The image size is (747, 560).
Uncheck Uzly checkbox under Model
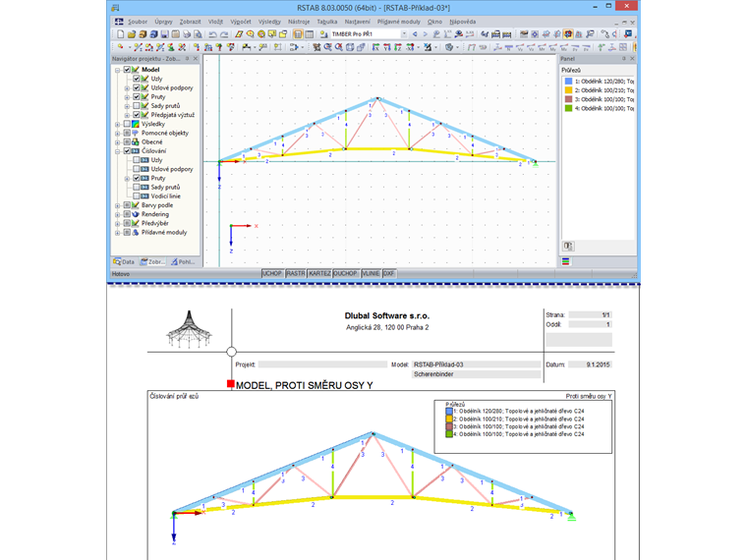137,79
